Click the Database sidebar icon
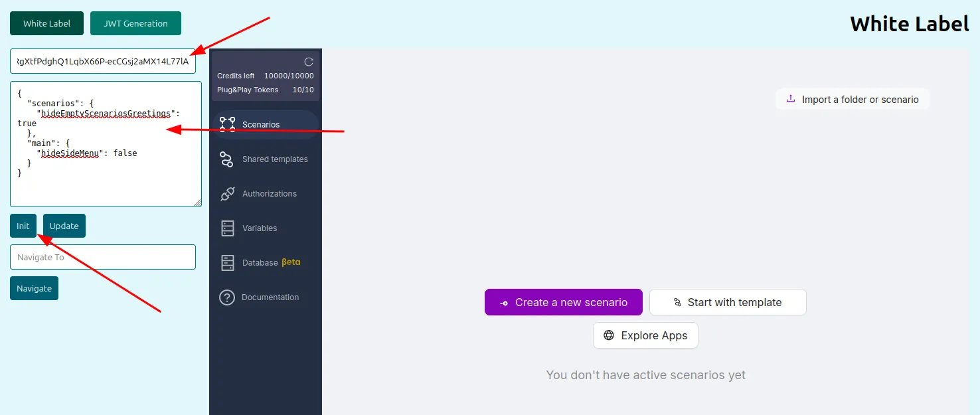980x415 pixels. pyautogui.click(x=228, y=263)
